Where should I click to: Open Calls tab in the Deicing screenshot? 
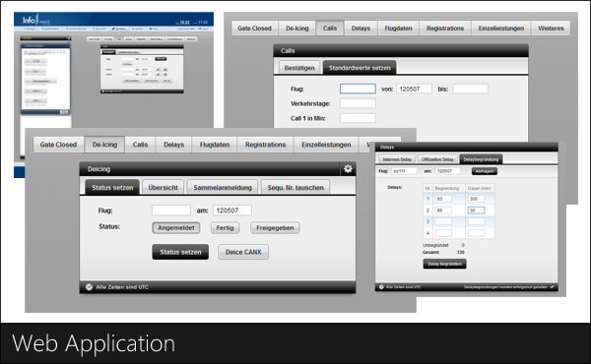click(140, 145)
